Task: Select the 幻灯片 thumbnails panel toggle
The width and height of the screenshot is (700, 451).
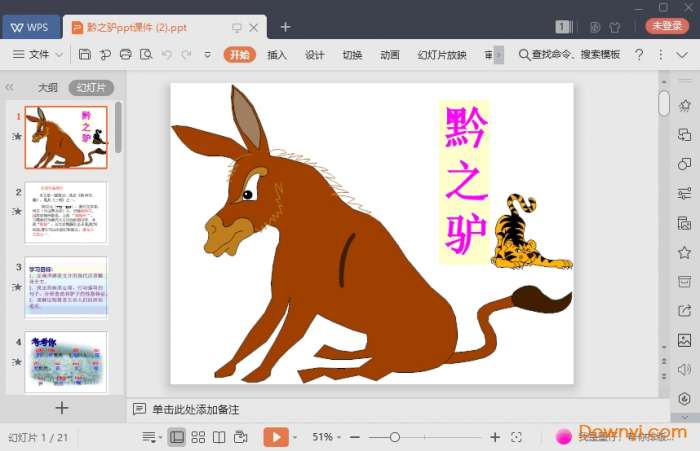Action: click(x=91, y=88)
